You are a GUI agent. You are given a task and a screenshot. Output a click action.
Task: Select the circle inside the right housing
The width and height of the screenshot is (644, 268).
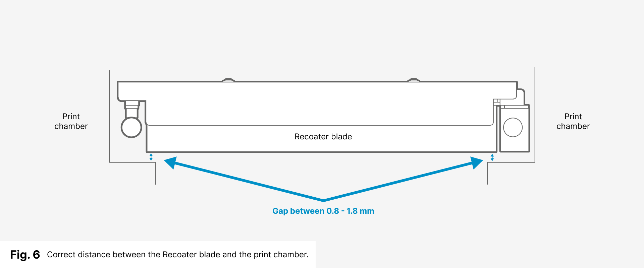(x=513, y=127)
